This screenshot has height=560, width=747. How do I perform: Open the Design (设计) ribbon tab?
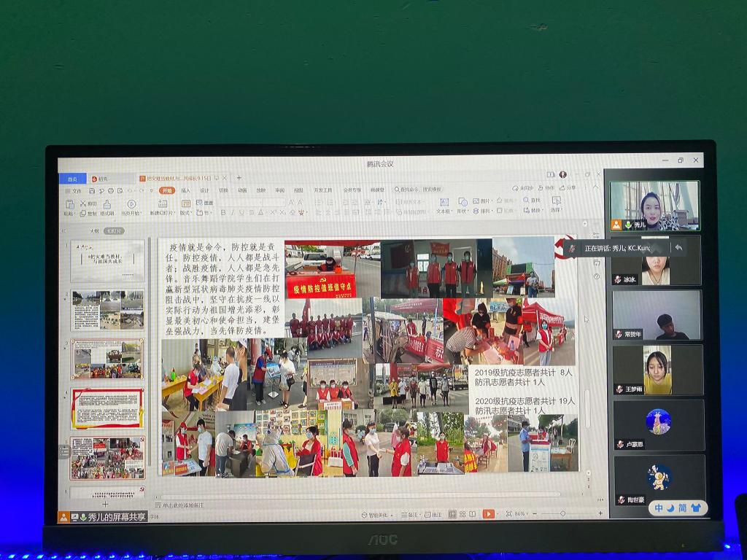click(204, 190)
